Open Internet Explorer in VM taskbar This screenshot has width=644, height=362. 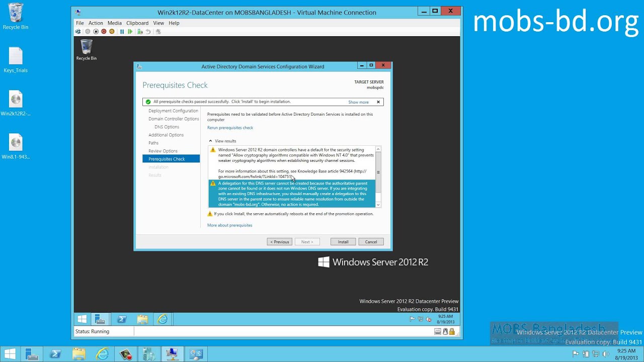pos(163,319)
